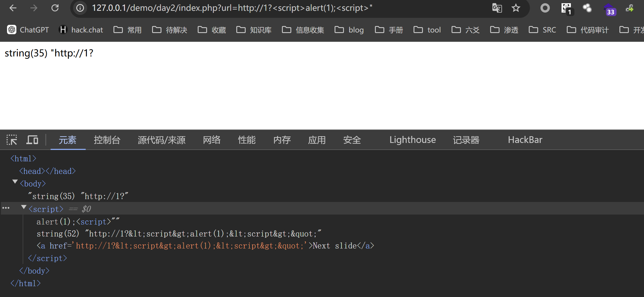Open blog bookmark folder
This screenshot has height=297, width=644.
tap(349, 30)
